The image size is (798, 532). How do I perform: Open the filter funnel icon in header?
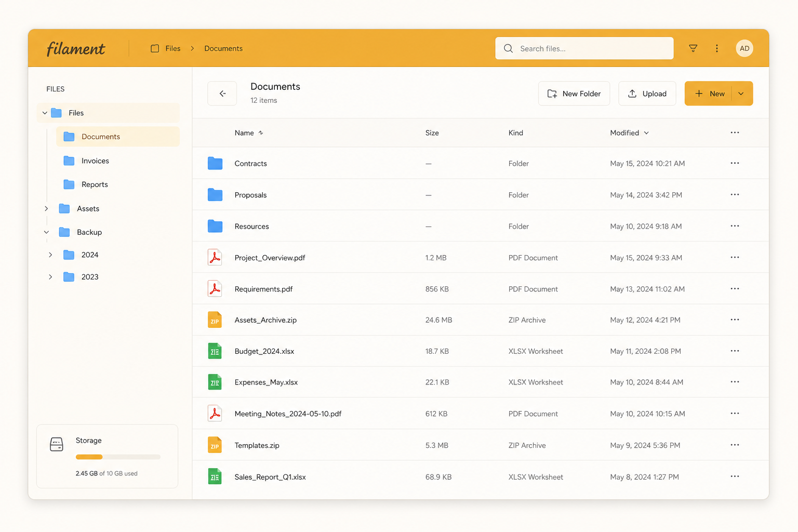[693, 48]
